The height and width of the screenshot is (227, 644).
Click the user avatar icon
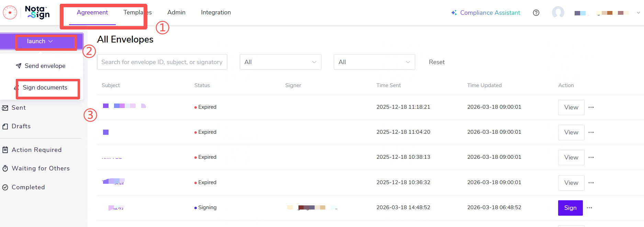(558, 13)
